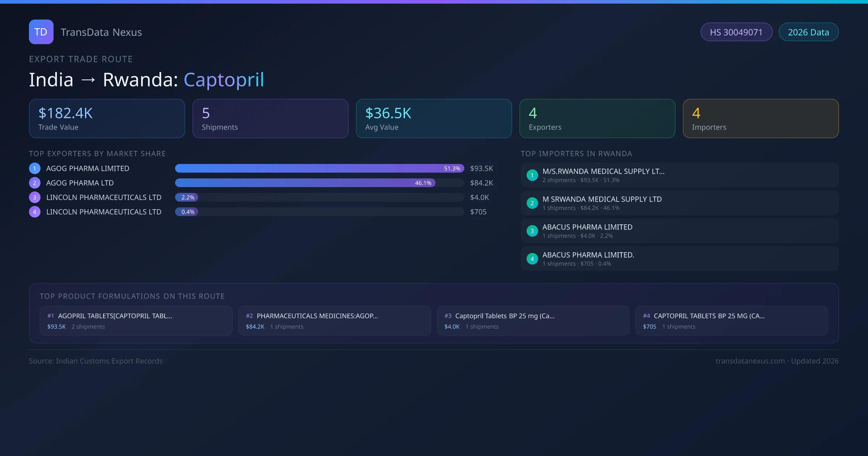Click green rank 1 importer badge
Image resolution: width=868 pixels, height=456 pixels.
(x=532, y=175)
